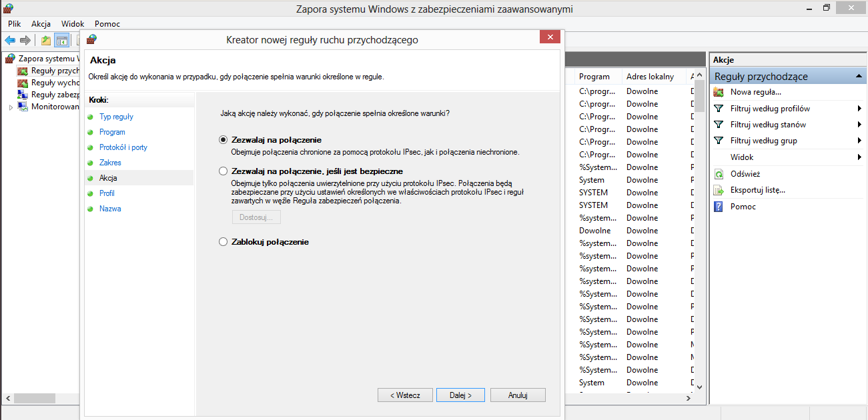
Task: Select the Monitorowanie node icon in the tree
Action: click(x=23, y=107)
